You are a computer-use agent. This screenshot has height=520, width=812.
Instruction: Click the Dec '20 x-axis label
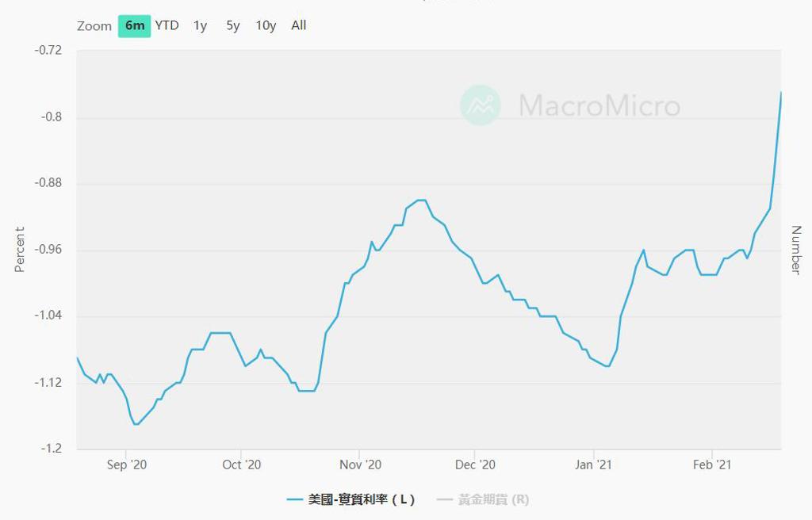477,465
